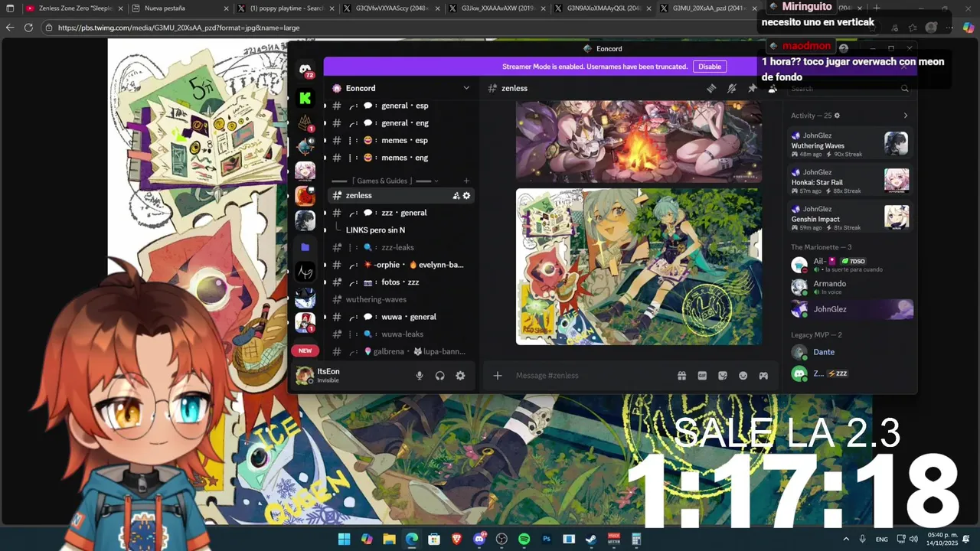Open wuwa-leaks channel
Screen dimensions: 980x551
point(401,334)
